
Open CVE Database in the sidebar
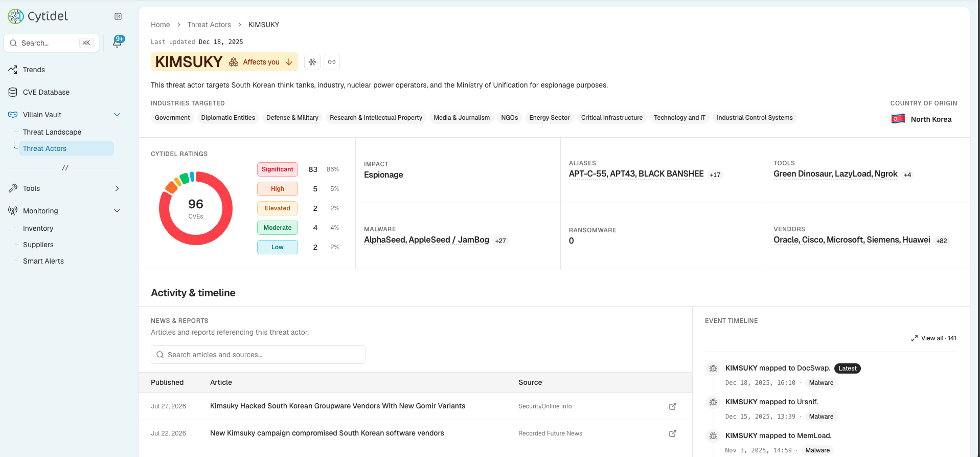(x=46, y=92)
